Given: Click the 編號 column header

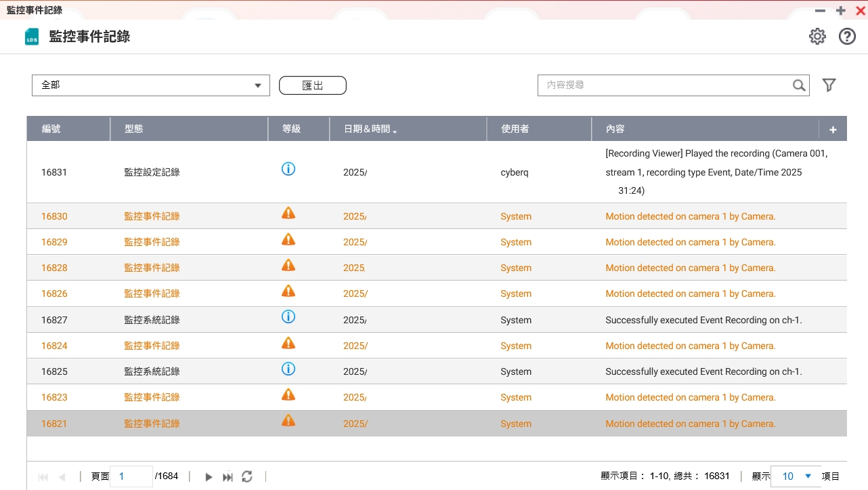Looking at the screenshot, I should coord(51,129).
